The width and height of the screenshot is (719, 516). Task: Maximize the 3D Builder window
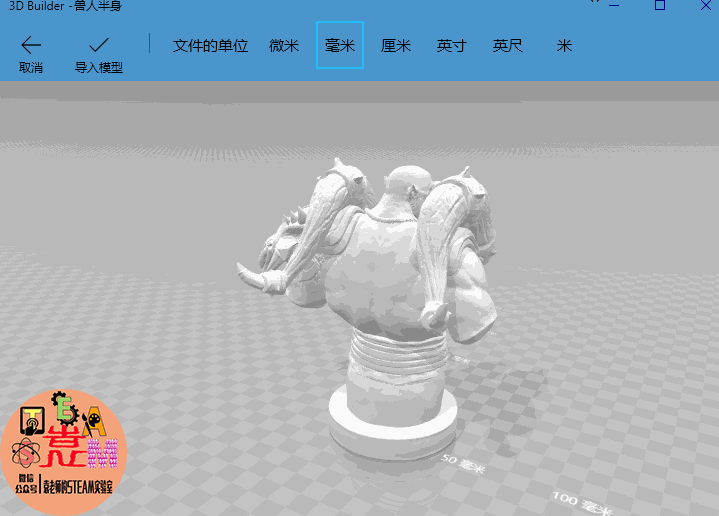660,5
